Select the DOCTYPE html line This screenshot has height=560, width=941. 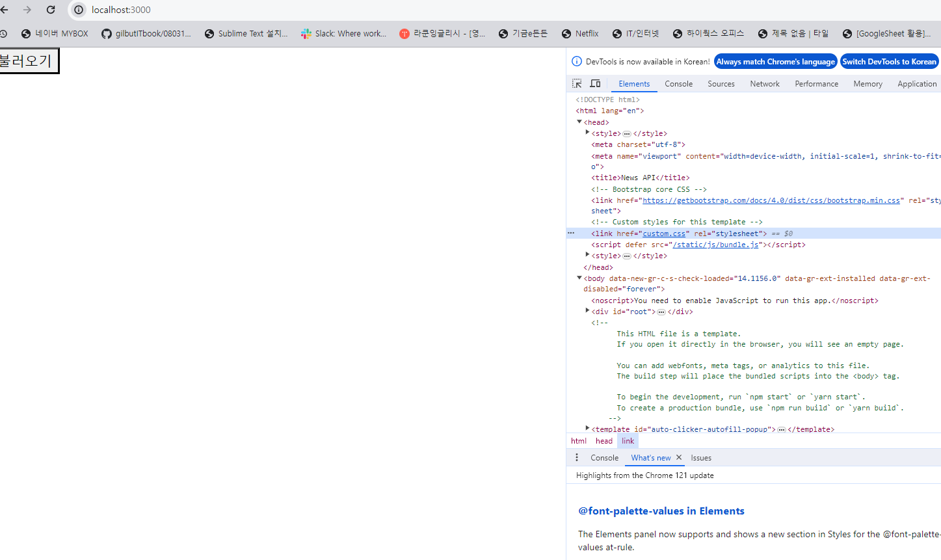coord(607,100)
